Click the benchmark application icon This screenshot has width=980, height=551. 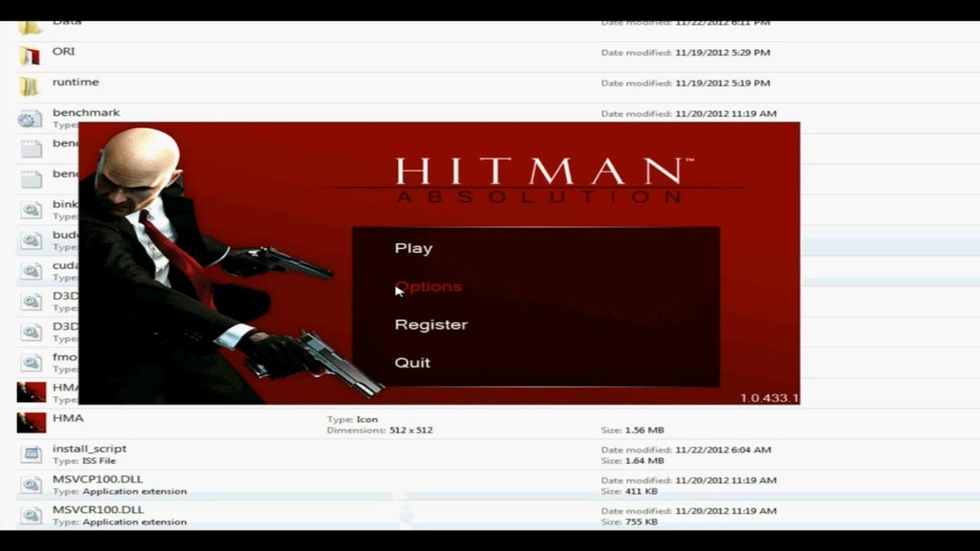point(30,119)
